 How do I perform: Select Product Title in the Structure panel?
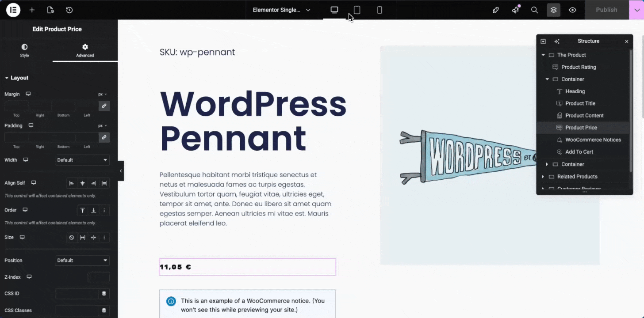pyautogui.click(x=580, y=103)
